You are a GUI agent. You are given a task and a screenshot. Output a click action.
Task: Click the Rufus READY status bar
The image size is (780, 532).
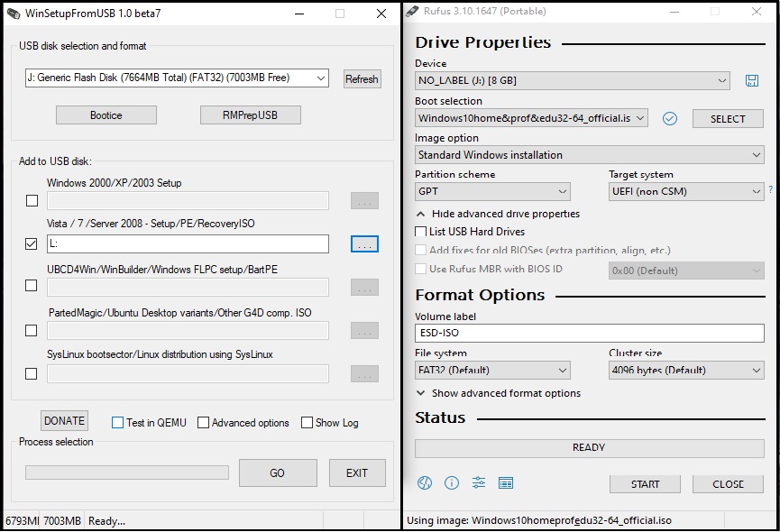(x=590, y=448)
